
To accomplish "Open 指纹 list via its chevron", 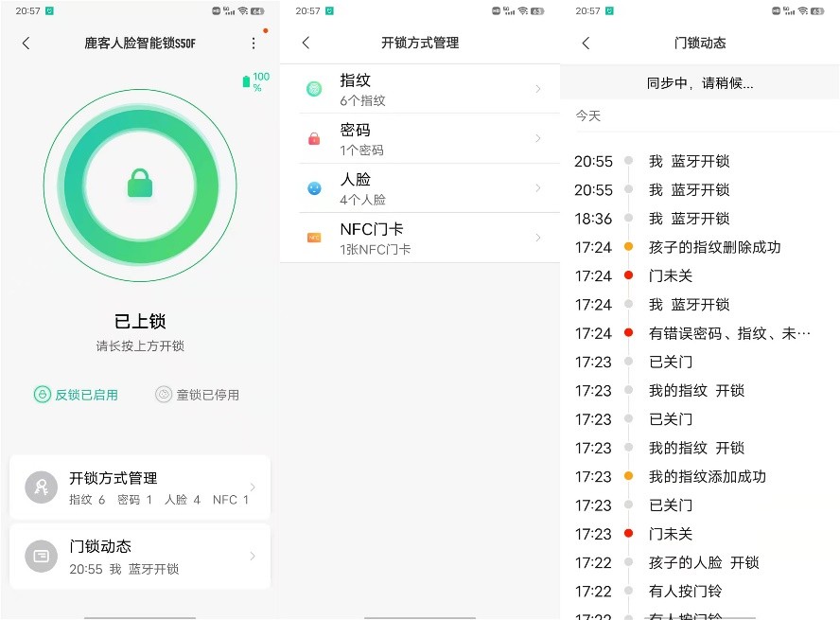I will click(538, 88).
